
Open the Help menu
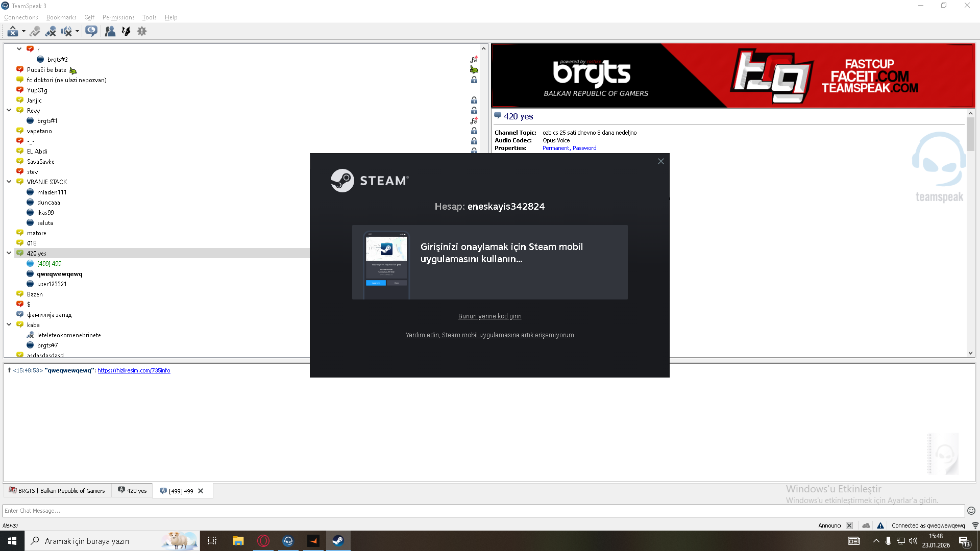(x=171, y=17)
